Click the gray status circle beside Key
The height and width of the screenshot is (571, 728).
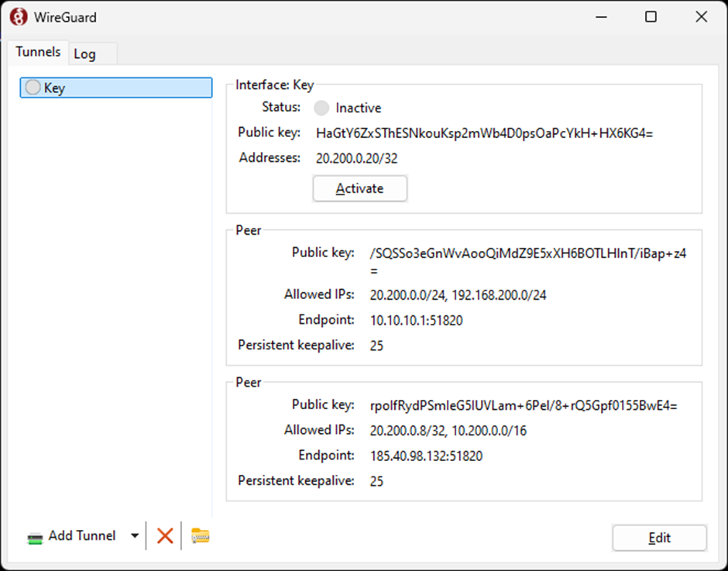(x=33, y=88)
